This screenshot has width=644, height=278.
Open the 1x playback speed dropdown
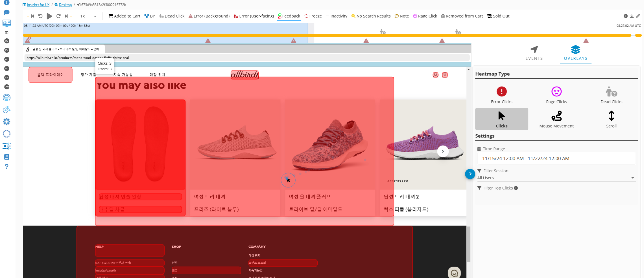[88, 16]
